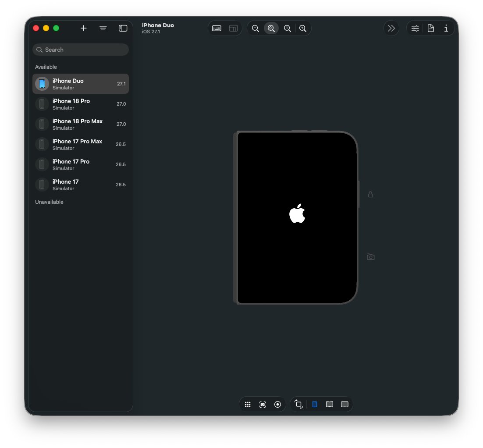Show the device info inspector
This screenshot has height=448, width=483.
[x=446, y=28]
